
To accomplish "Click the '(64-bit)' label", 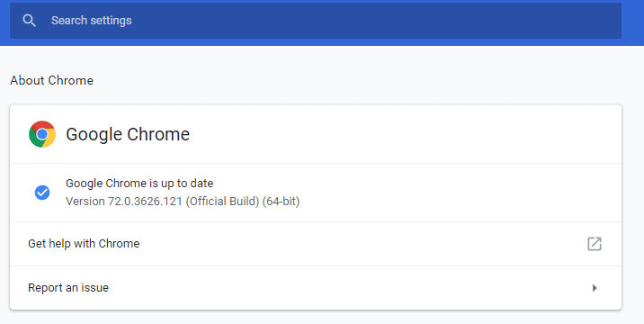I will [x=281, y=202].
